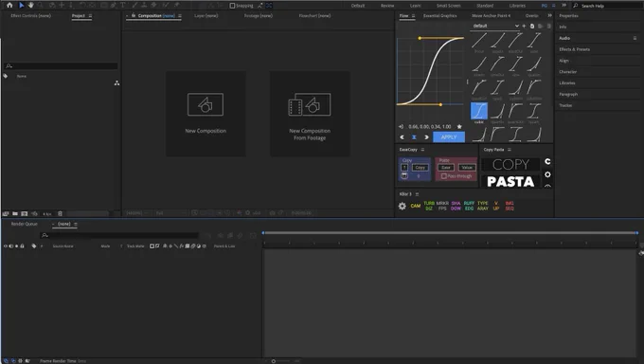Click the blue APPLY button
Screen dimensions: 644x364
coord(449,136)
